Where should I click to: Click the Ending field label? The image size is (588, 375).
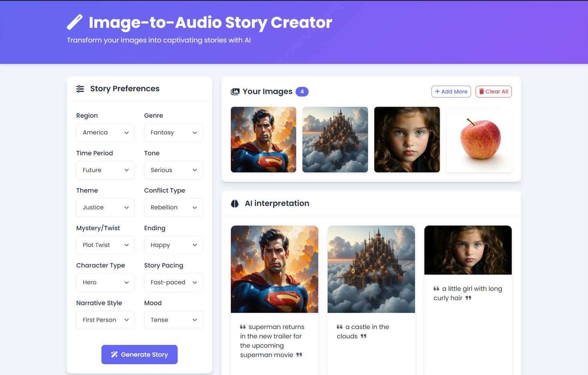[155, 228]
